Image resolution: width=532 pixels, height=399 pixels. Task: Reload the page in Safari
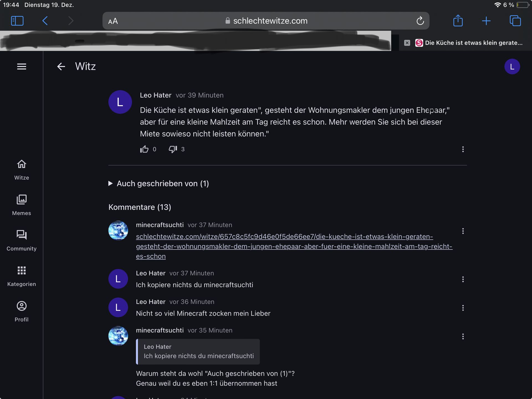click(x=420, y=21)
